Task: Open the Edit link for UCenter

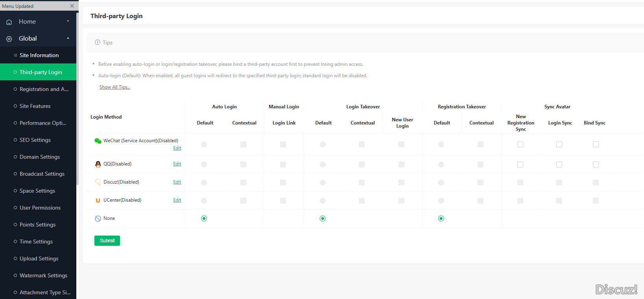Action: click(x=177, y=200)
